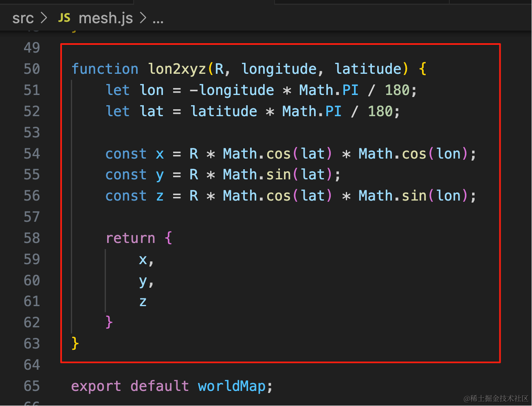
Task: Click cos(lat) call on line 56
Action: click(x=299, y=196)
